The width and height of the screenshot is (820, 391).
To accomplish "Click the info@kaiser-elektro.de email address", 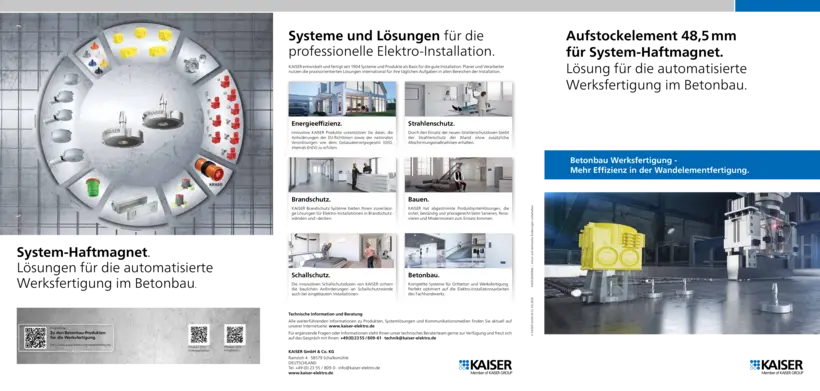I will tap(359, 367).
